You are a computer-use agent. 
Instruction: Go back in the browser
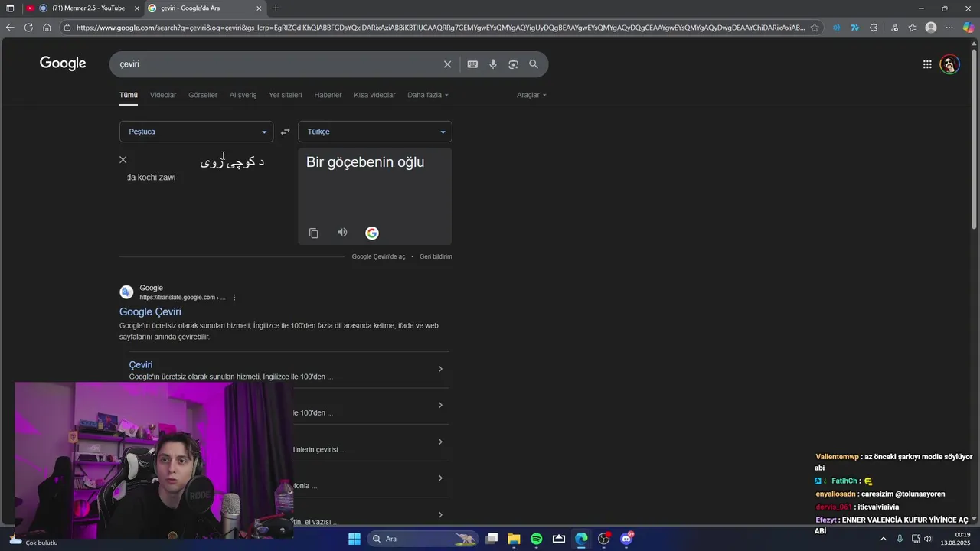pos(9,28)
